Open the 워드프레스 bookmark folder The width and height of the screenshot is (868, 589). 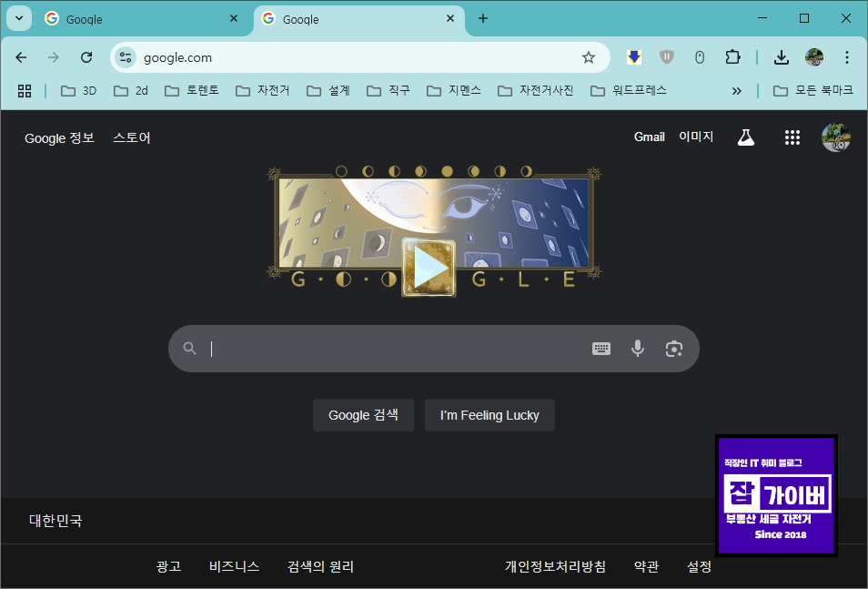coord(629,90)
